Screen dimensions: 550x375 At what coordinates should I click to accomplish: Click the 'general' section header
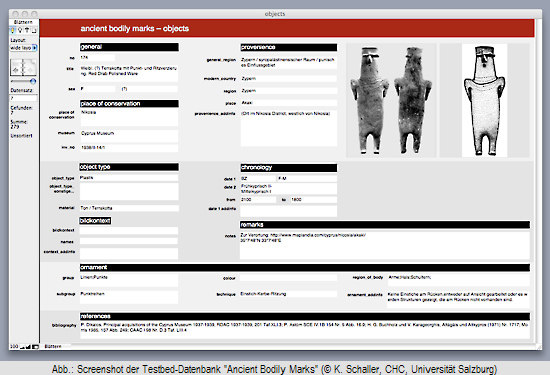pos(129,47)
